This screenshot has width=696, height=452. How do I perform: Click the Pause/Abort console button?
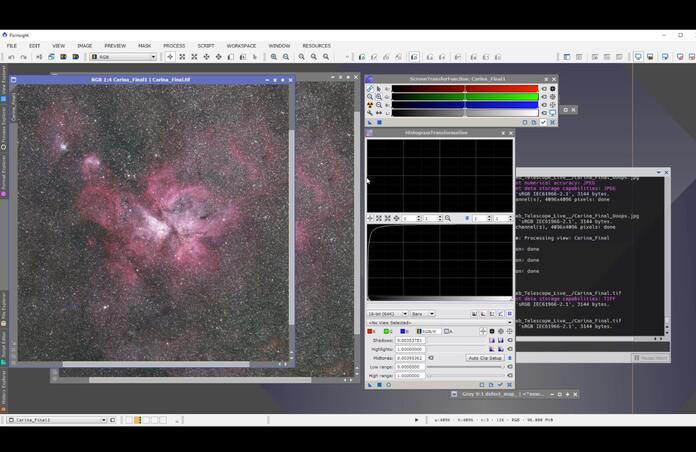[x=651, y=358]
